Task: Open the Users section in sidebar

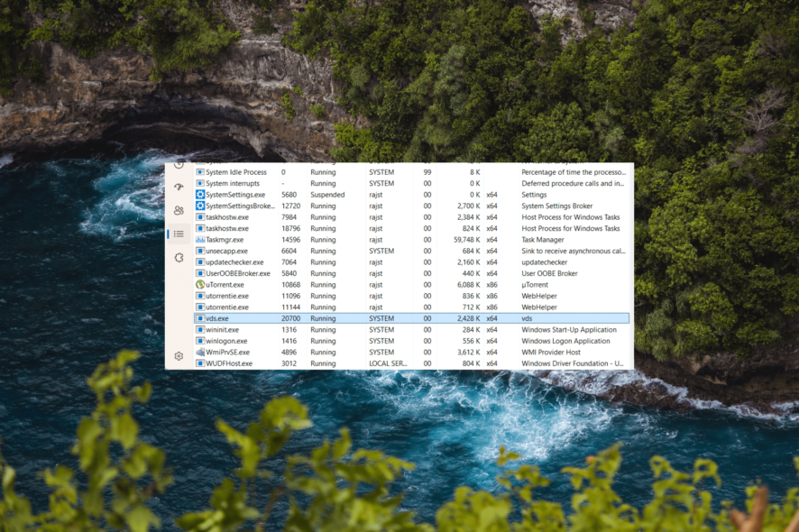Action: [179, 208]
